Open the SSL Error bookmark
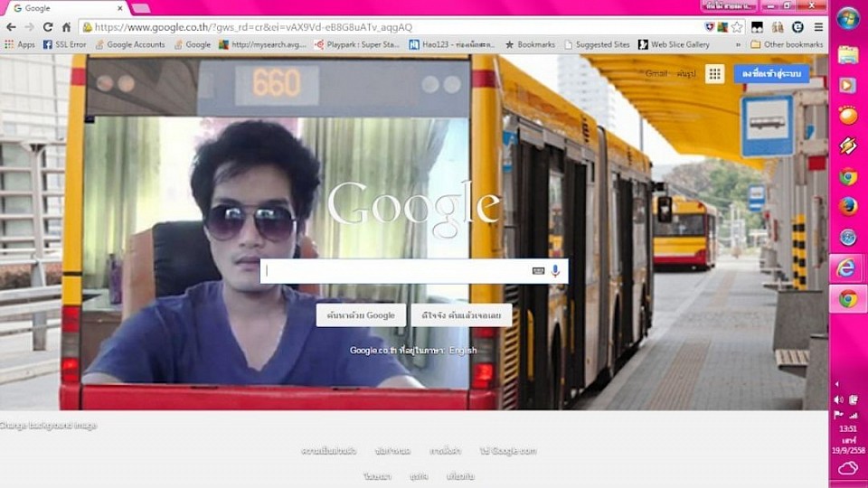The height and width of the screenshot is (488, 868). [64, 44]
